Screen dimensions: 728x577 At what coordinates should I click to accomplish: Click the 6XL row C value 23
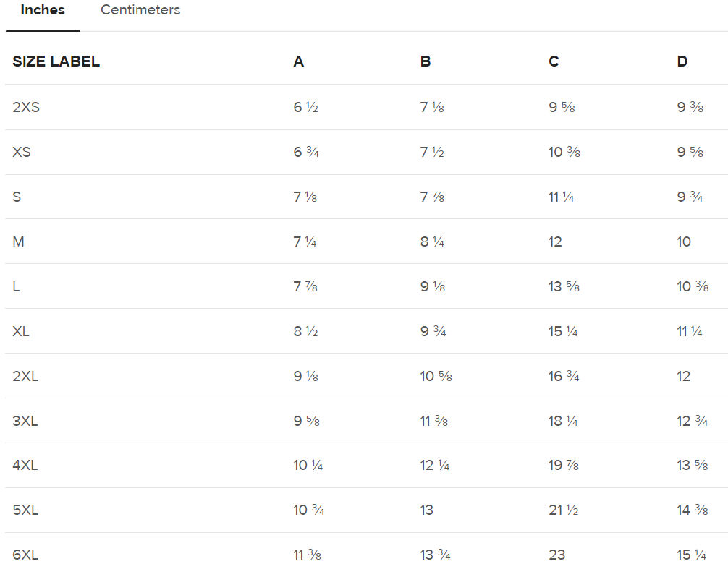[556, 555]
